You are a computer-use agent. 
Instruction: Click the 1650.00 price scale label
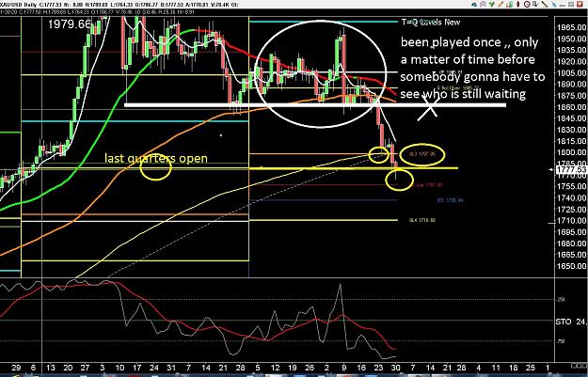point(571,266)
